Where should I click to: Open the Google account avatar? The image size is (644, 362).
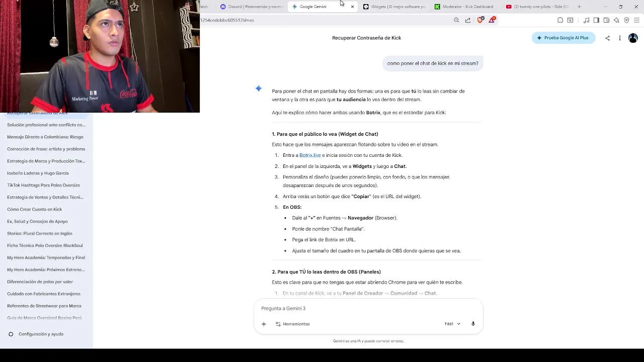[x=633, y=38]
